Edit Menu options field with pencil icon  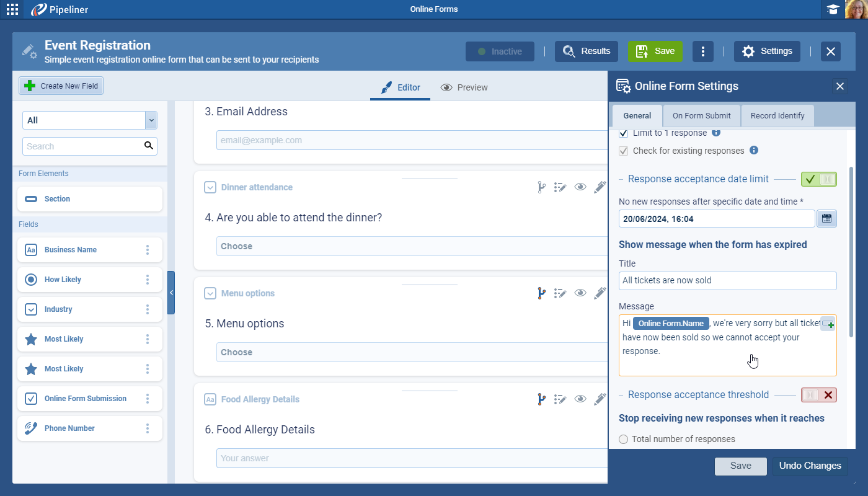600,293
